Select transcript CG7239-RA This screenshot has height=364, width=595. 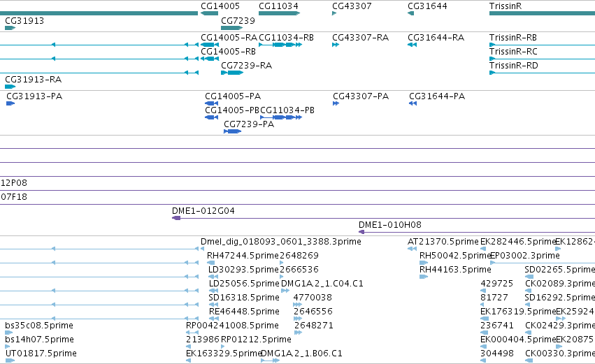232,73
